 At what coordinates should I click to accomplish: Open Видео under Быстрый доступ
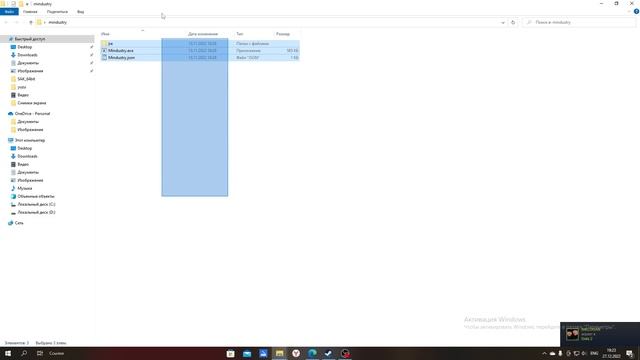(23, 95)
